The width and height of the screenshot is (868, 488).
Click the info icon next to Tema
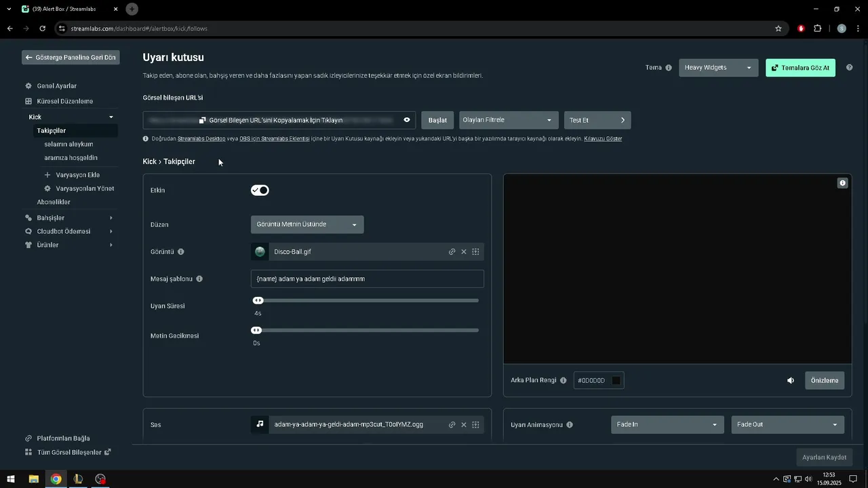669,68
